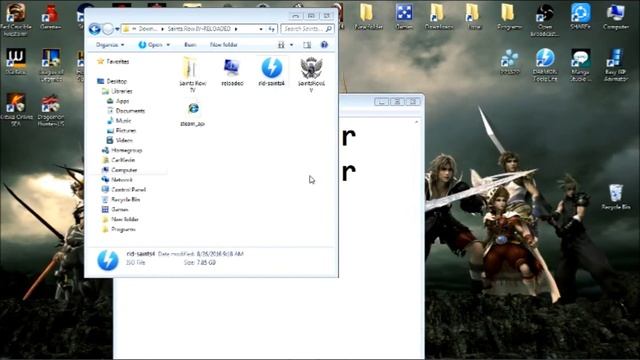This screenshot has width=640, height=360.
Task: Select the SaintsRowIV application icon
Action: point(311,75)
